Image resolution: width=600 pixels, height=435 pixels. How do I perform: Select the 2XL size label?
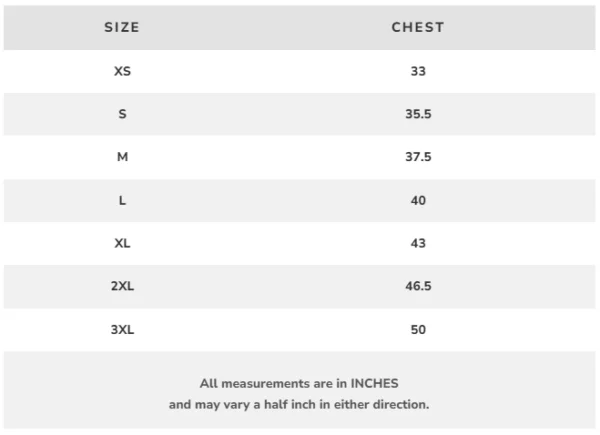tap(122, 286)
